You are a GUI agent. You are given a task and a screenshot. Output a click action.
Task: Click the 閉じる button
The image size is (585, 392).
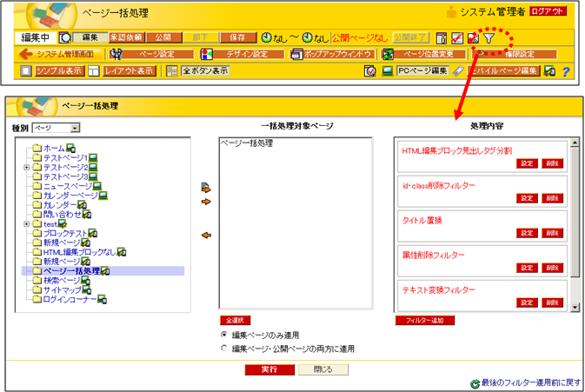click(323, 369)
